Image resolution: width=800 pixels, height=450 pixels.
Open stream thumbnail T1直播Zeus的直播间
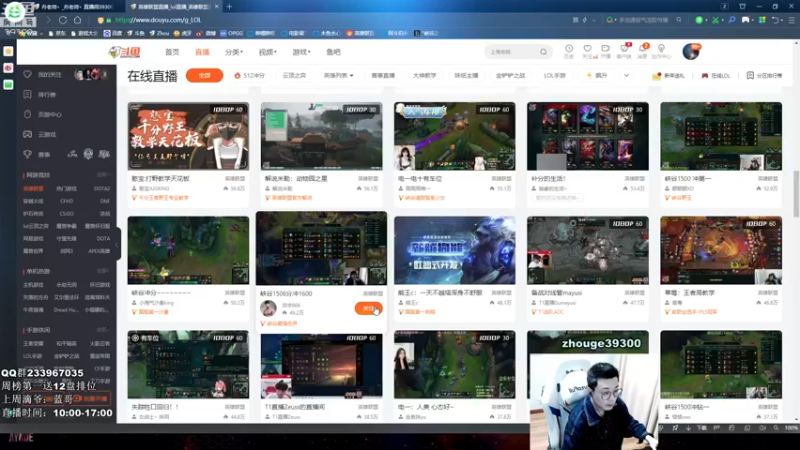(x=321, y=364)
